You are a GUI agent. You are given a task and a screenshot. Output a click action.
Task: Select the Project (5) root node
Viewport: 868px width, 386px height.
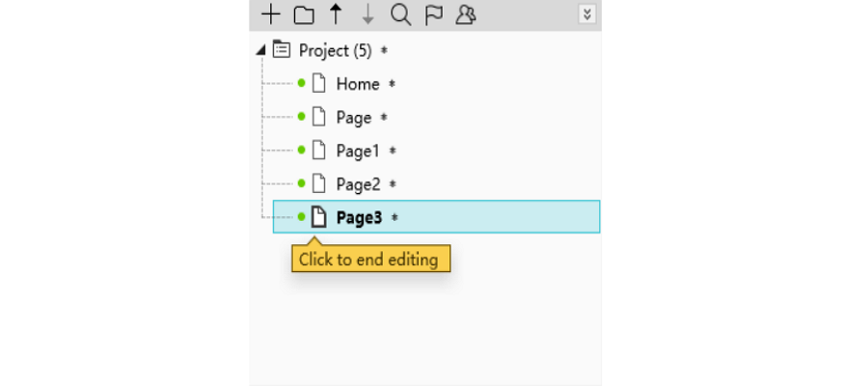click(x=335, y=50)
